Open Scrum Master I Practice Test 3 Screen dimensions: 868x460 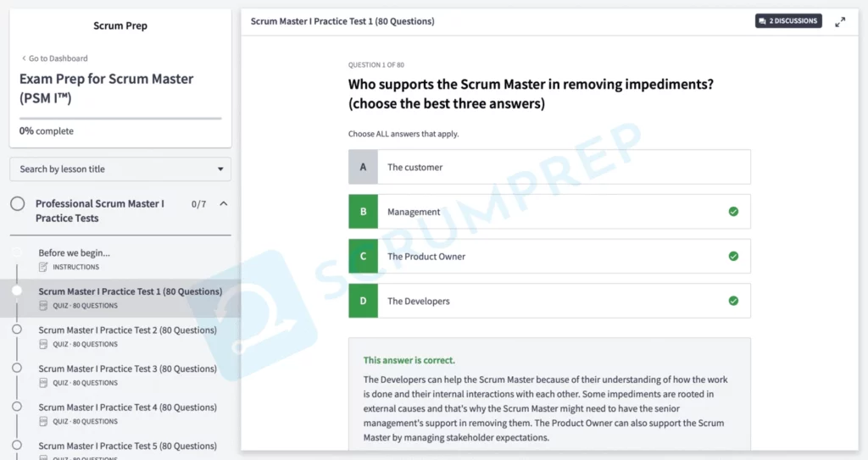pyautogui.click(x=127, y=369)
